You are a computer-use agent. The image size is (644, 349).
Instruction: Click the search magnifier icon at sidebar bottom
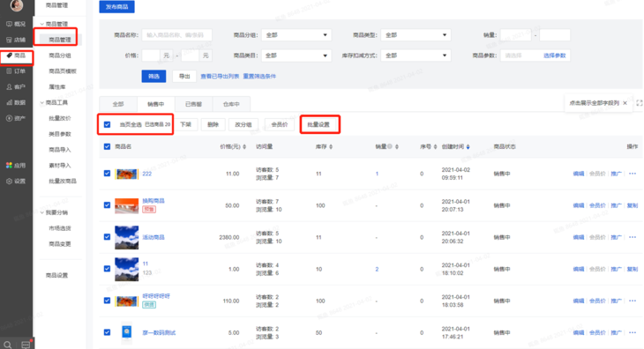point(8,345)
